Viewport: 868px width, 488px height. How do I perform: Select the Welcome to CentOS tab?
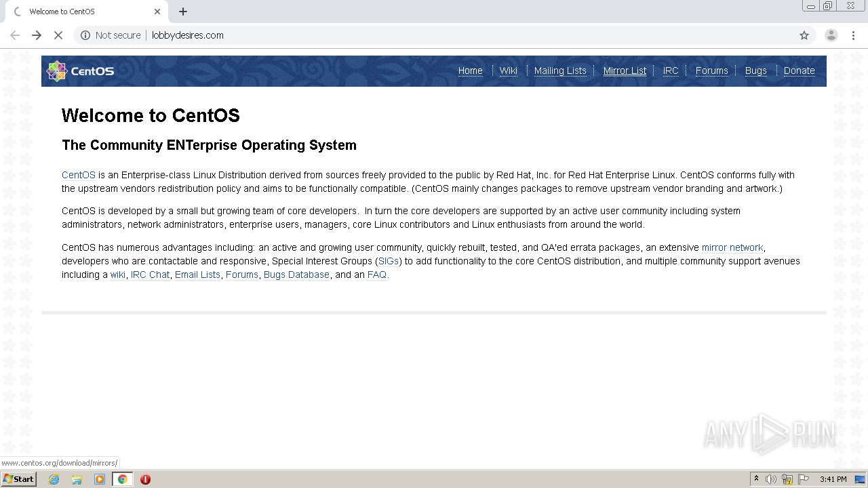point(86,12)
